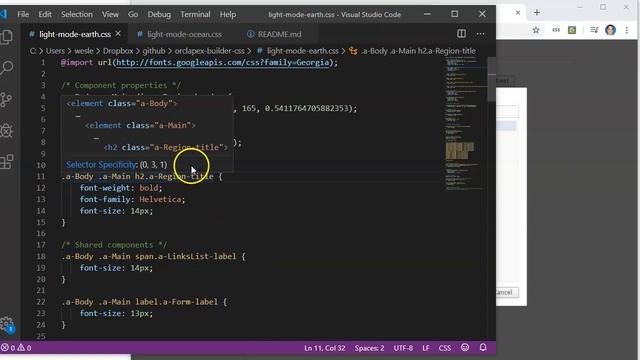Open the Chrome media control icon

pos(594,30)
